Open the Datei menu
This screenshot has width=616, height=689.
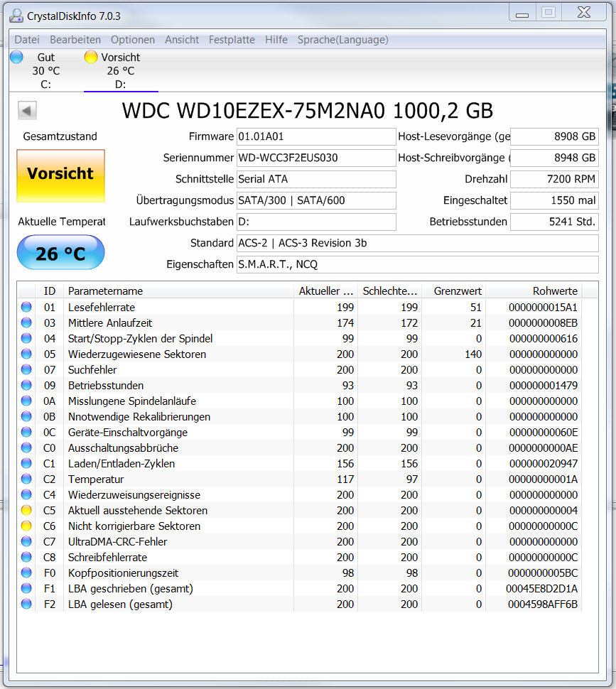click(x=27, y=40)
